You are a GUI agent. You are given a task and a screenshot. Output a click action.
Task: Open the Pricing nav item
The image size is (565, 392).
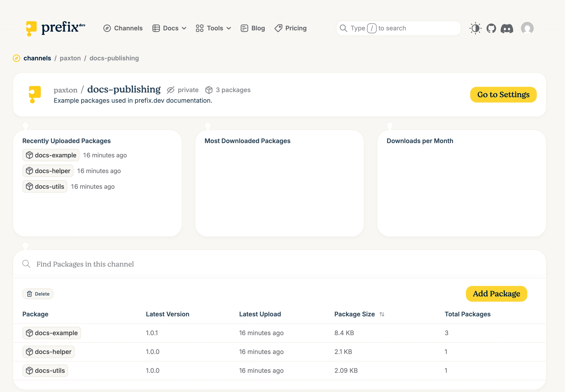[291, 28]
